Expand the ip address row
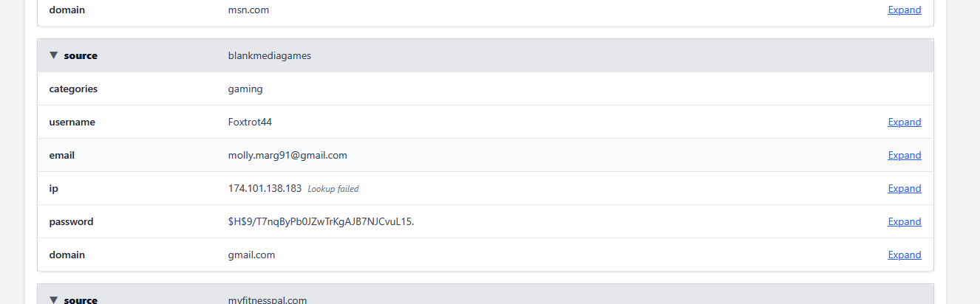Image resolution: width=980 pixels, height=304 pixels. click(904, 189)
